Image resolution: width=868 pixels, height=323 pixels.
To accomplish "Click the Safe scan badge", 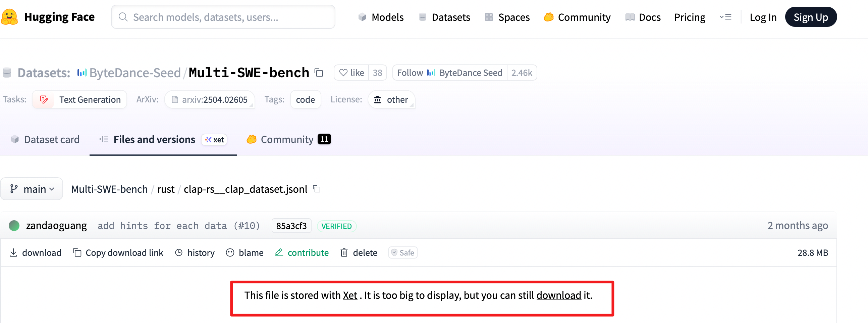I will coord(403,252).
